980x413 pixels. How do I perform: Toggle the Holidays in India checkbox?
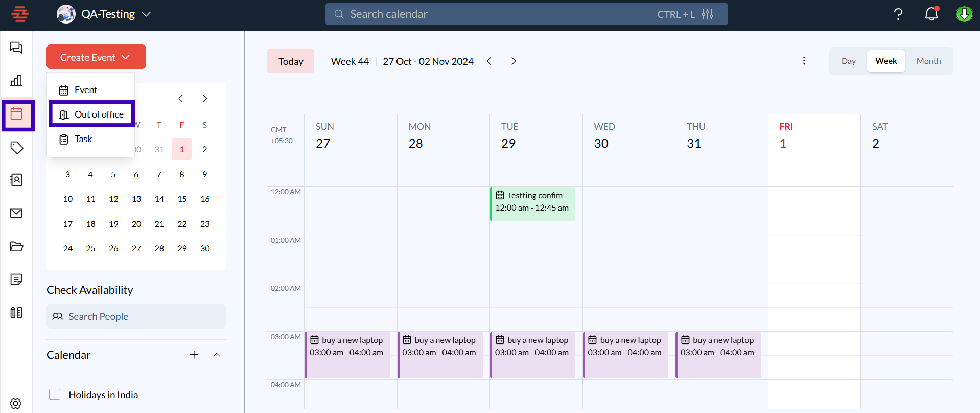click(55, 395)
